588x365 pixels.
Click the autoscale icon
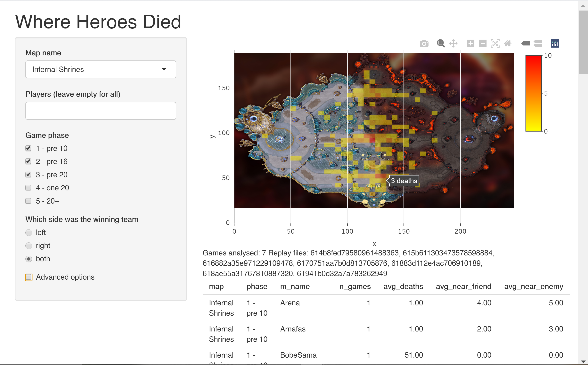(x=495, y=44)
